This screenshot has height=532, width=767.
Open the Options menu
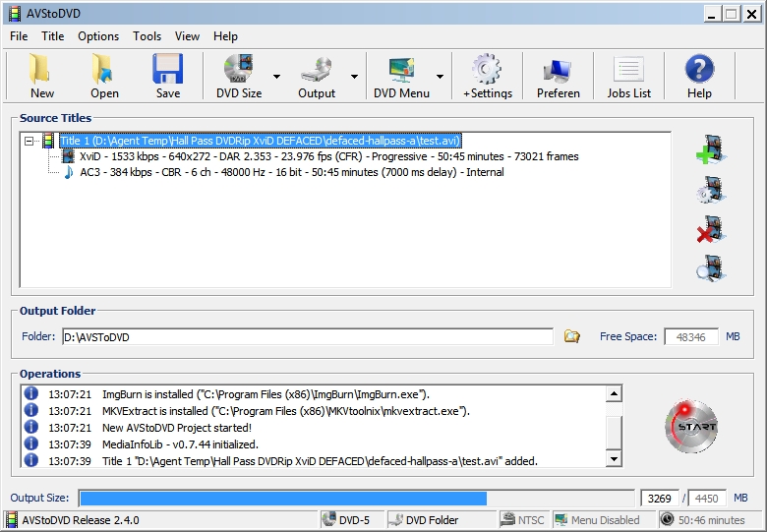pos(97,36)
